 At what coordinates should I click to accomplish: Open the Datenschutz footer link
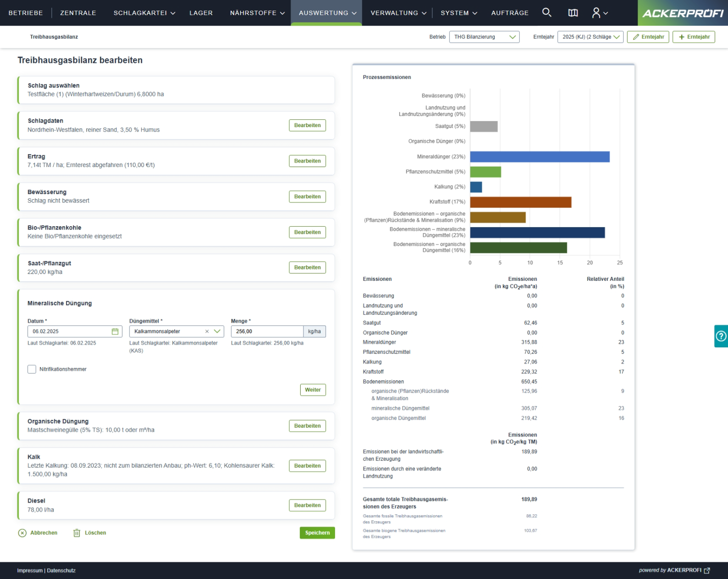[x=61, y=570]
